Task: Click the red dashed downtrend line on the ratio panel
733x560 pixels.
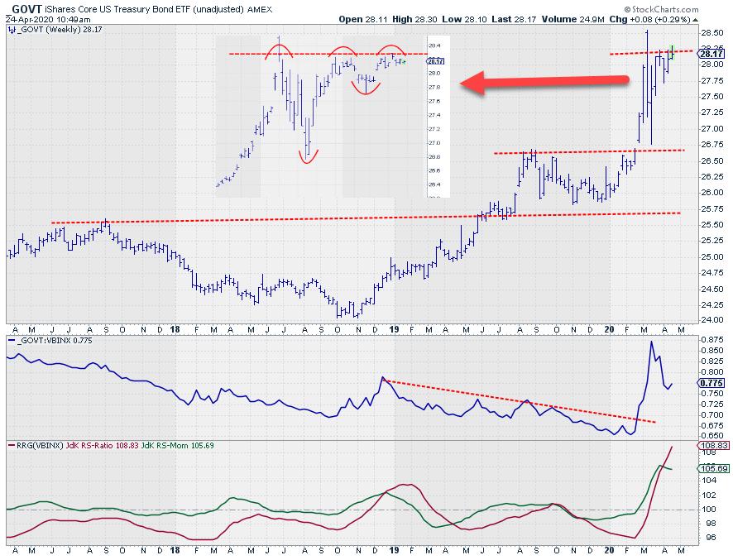Action: (x=520, y=401)
